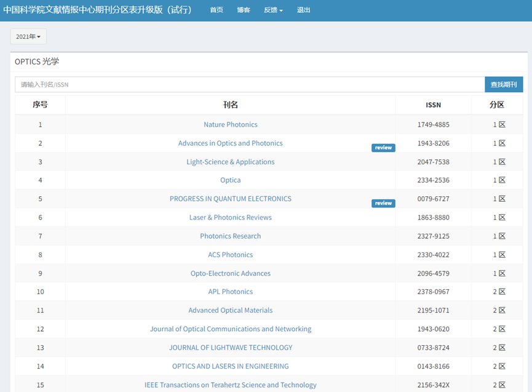This screenshot has width=532, height=392.
Task: Select ISSN 1943-0620 cell
Action: click(x=433, y=330)
